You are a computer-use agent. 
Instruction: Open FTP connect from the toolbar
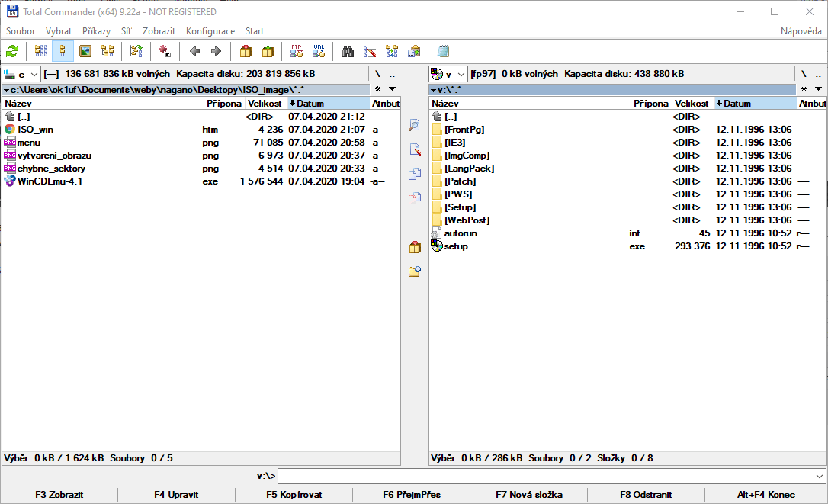pos(297,52)
